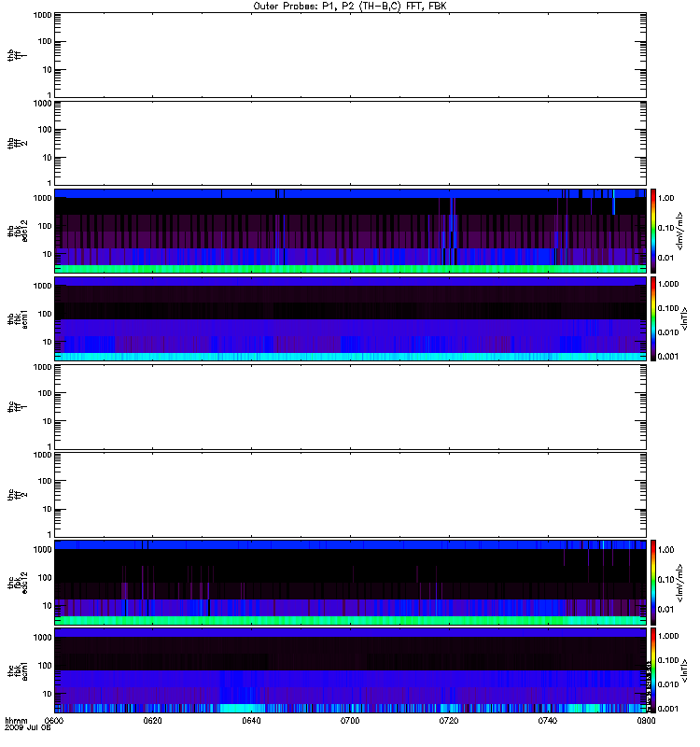This screenshot has width=700, height=747.
Task: Click the 0800 time axis label
Action: 646,721
